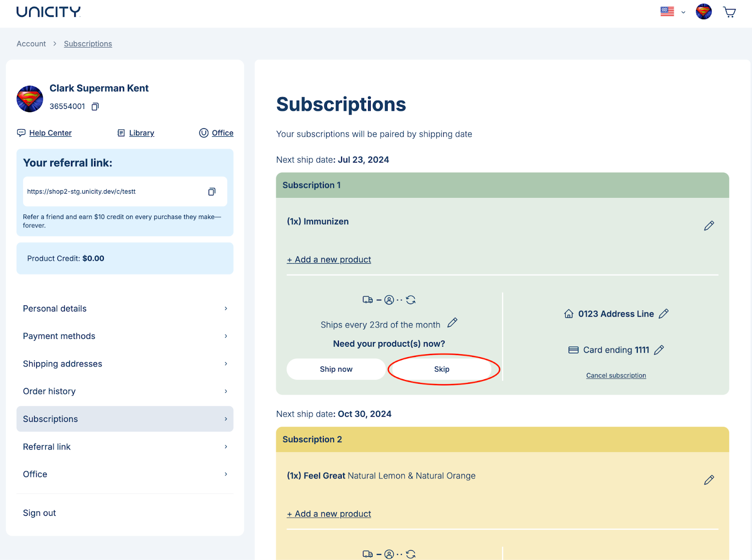
Task: Open the Superman profile avatar in header
Action: click(x=704, y=12)
